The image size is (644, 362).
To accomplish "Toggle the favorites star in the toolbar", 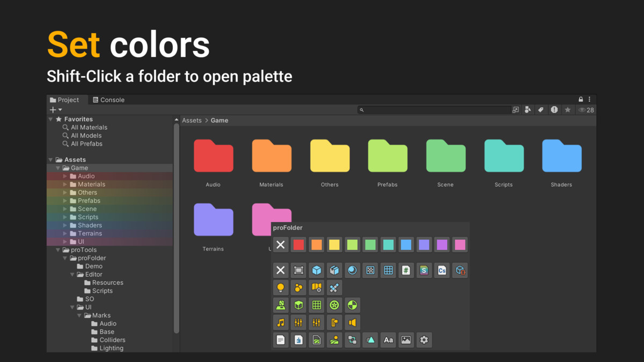I will point(568,109).
